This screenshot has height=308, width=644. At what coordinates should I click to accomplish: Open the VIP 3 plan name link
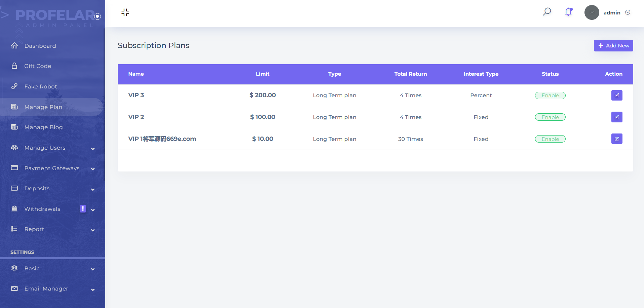(136, 95)
